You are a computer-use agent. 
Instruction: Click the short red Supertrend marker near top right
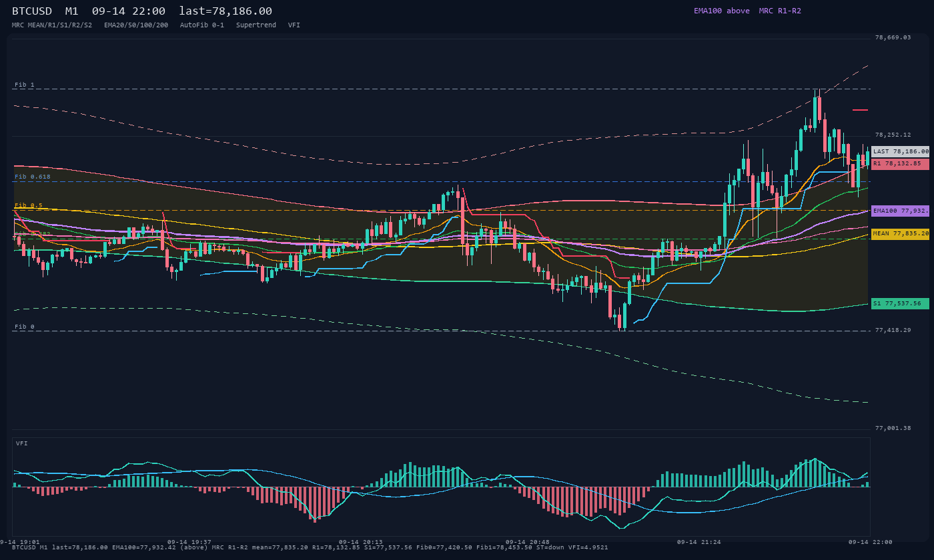point(860,109)
